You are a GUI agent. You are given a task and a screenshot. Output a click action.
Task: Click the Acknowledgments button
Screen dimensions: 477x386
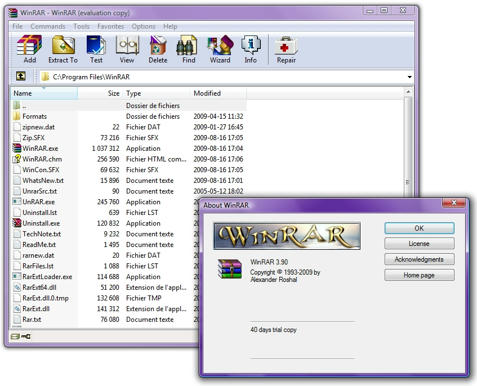419,259
